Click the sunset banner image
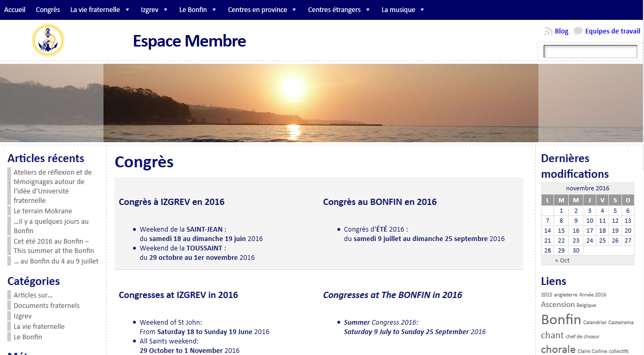The height and width of the screenshot is (355, 644). (x=320, y=103)
